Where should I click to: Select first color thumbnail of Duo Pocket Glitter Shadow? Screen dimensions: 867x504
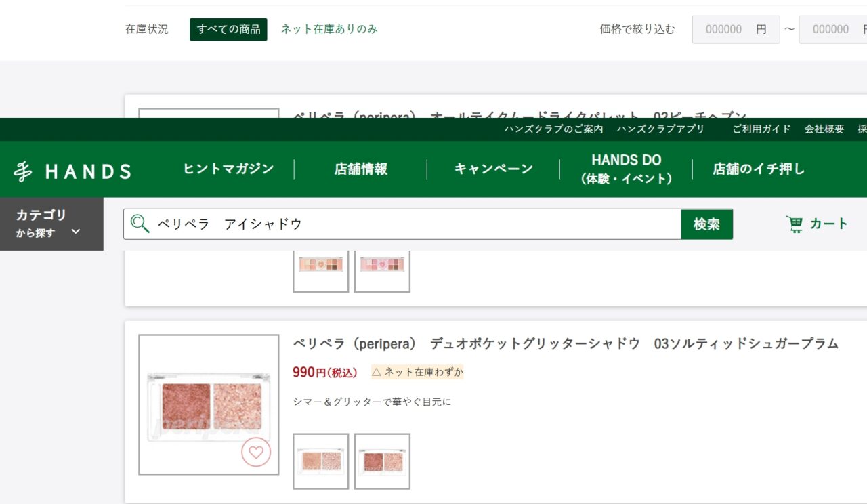(321, 461)
